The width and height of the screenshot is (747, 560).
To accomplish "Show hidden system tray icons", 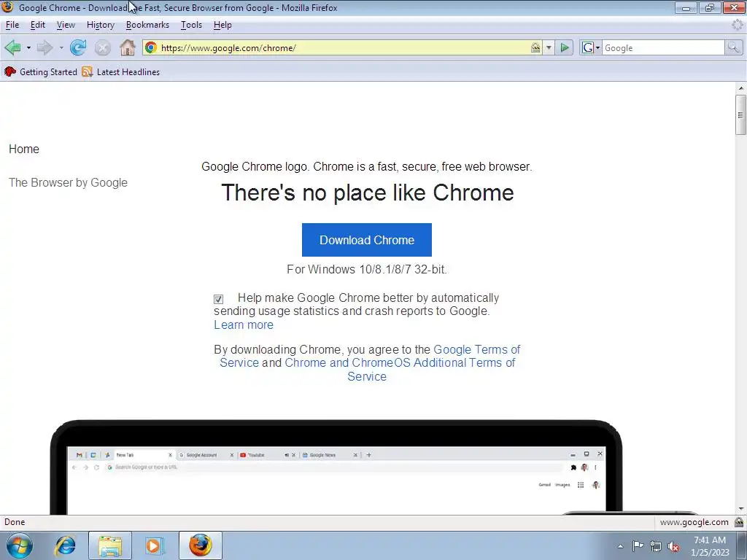I will coord(620,547).
